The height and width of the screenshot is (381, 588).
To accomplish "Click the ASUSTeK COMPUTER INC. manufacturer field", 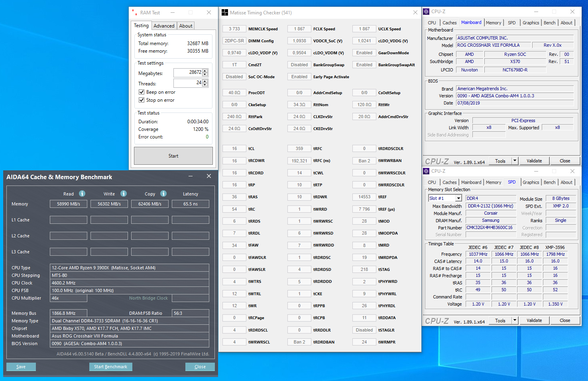I will 515,38.
